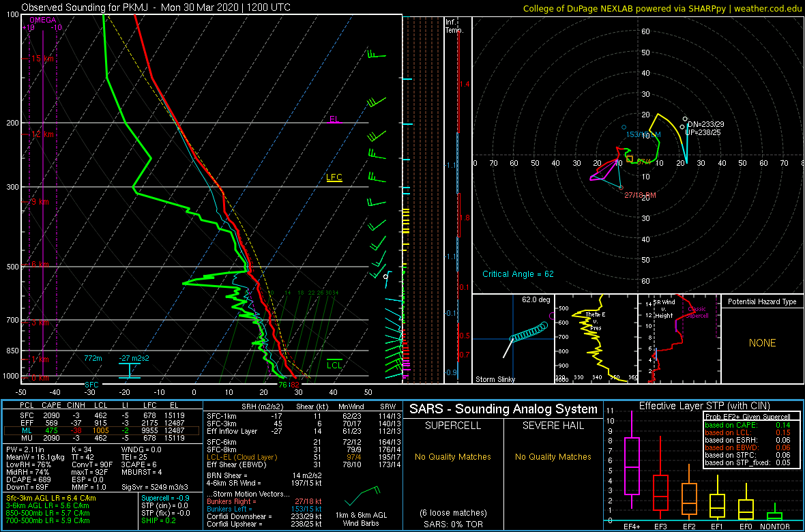This screenshot has height=532, width=805.
Task: Click the 'Bunkers Left = 153/15 kt' line
Action: pyautogui.click(x=264, y=508)
